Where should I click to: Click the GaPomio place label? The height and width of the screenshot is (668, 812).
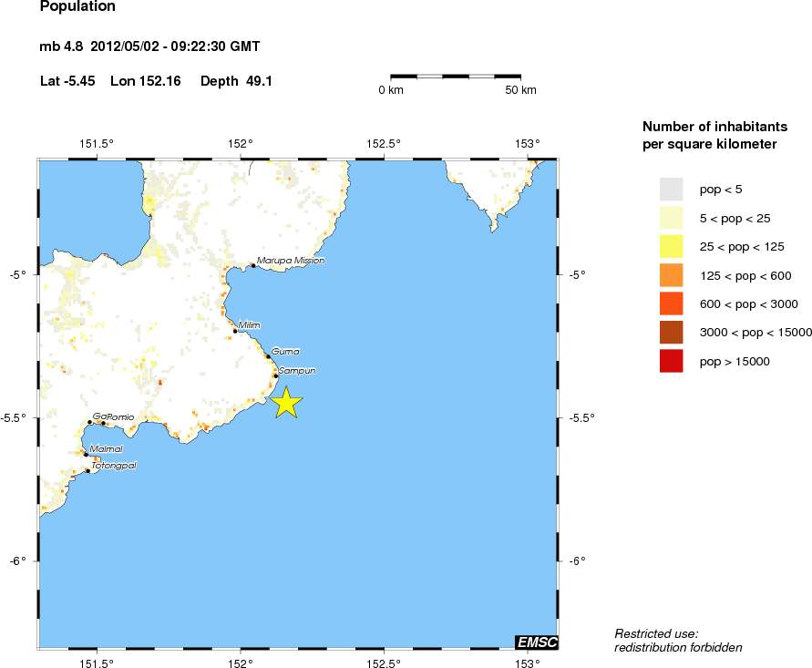pyautogui.click(x=113, y=416)
